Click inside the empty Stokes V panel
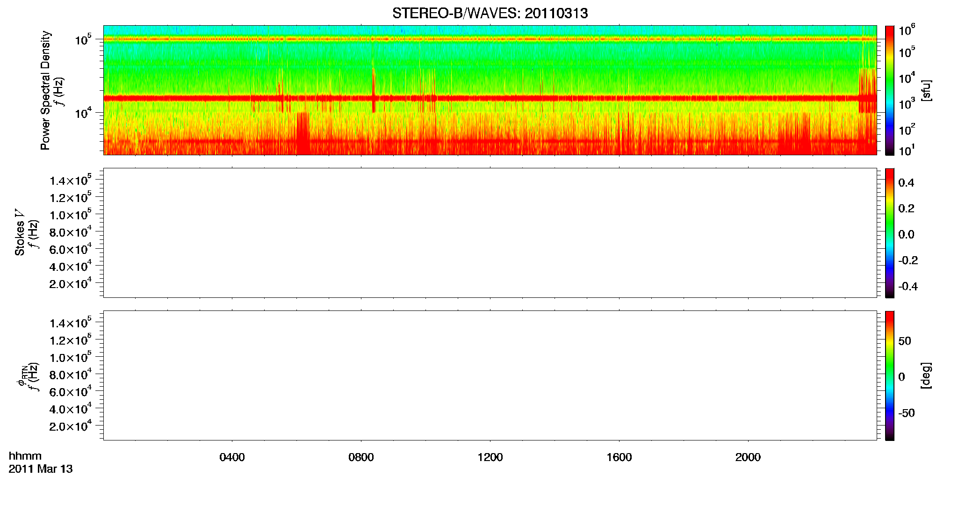 pyautogui.click(x=490, y=233)
